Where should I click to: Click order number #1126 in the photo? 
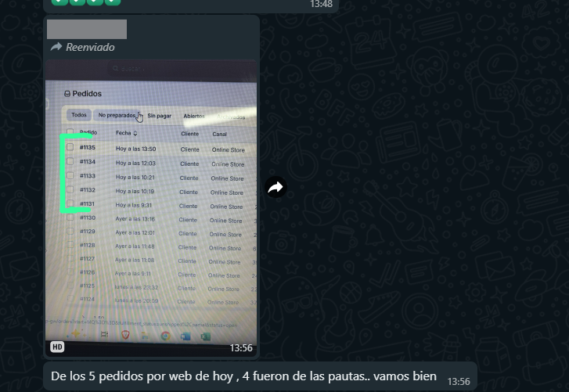(87, 272)
